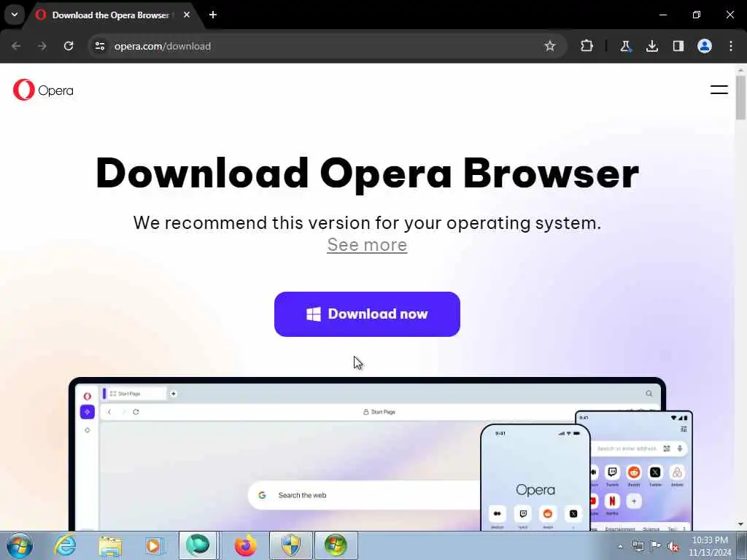This screenshot has height=560, width=747.
Task: Switch to the green Windows-logo taskbar app
Action: coord(336,545)
